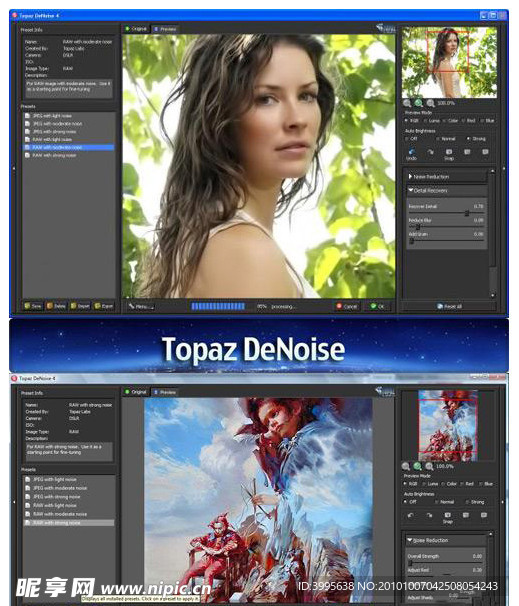Image resolution: width=519 pixels, height=606 pixels.
Task: Redo the change in painting window
Action: pos(429,515)
